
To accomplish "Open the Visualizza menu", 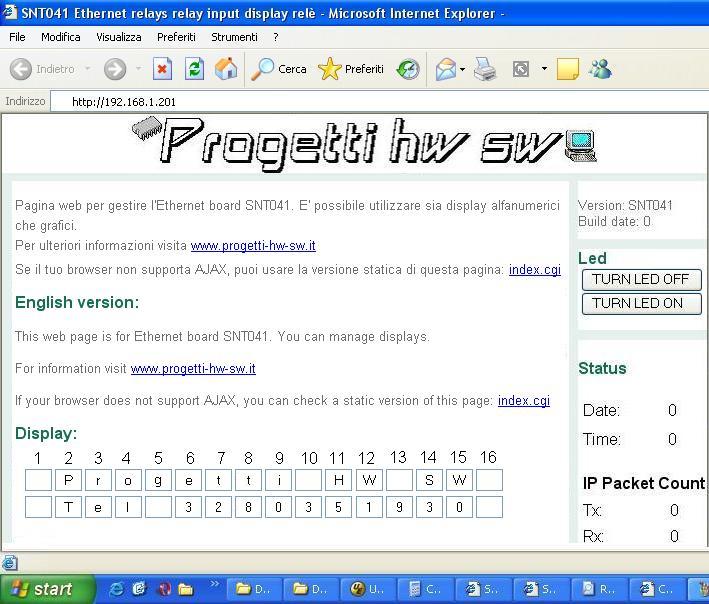I will click(x=118, y=37).
